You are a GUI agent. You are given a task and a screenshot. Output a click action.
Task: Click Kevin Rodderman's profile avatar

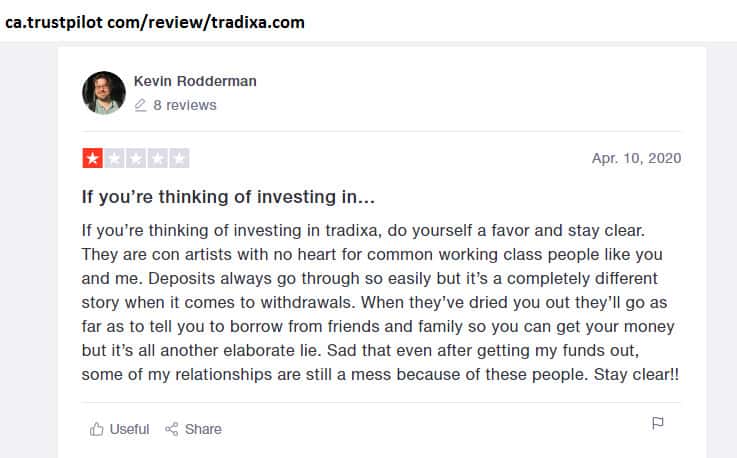tap(104, 93)
